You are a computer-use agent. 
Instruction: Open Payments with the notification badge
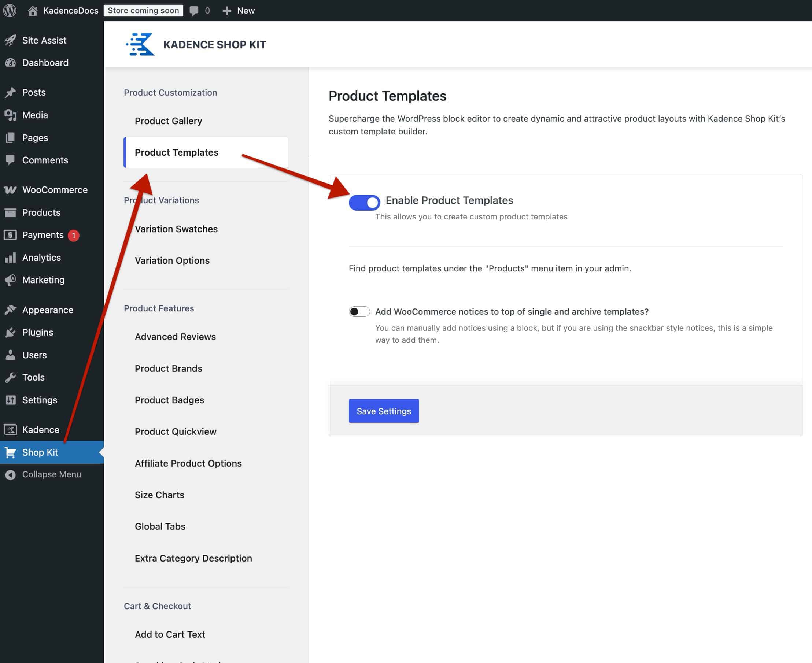43,235
